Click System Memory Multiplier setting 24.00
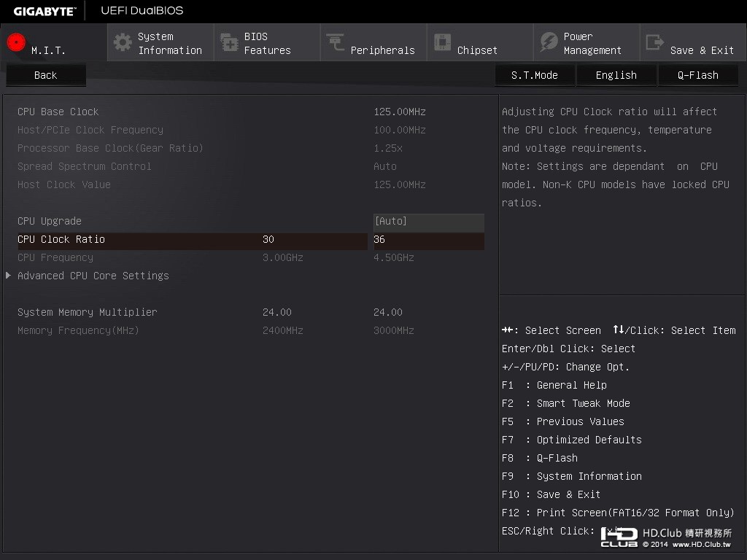This screenshot has width=747, height=560. pyautogui.click(x=388, y=312)
